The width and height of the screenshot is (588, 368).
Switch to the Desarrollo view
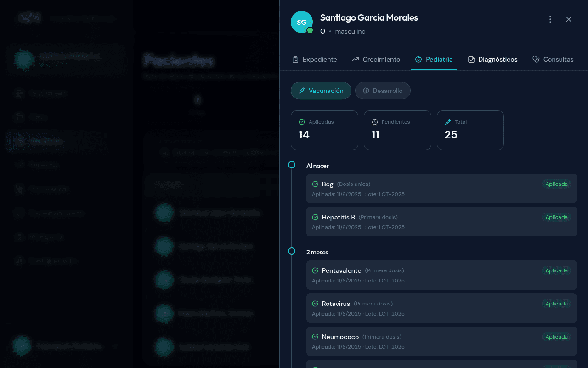[x=382, y=91]
